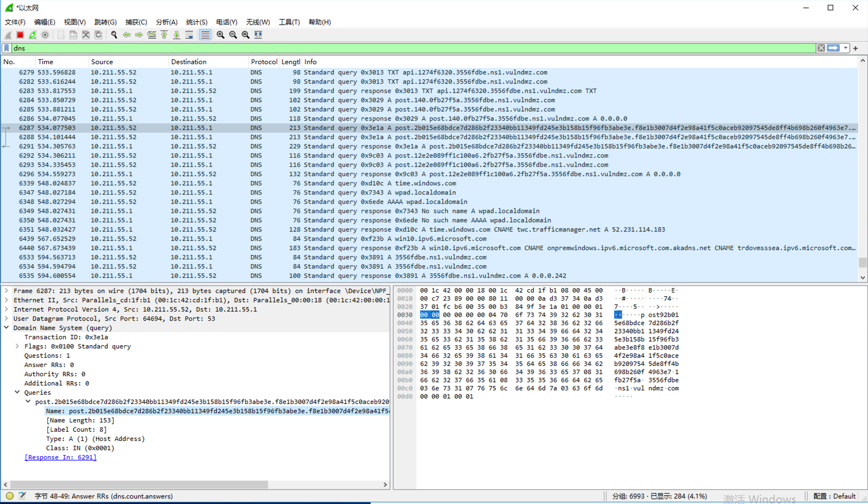Screen dimensions: 868x504
Task: Open the 统计(S) menu
Action: click(196, 22)
